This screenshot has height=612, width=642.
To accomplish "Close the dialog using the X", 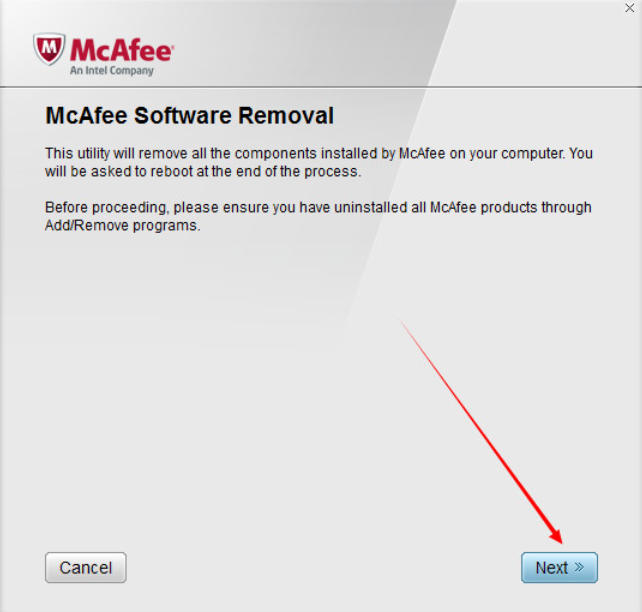I will coord(630,8).
